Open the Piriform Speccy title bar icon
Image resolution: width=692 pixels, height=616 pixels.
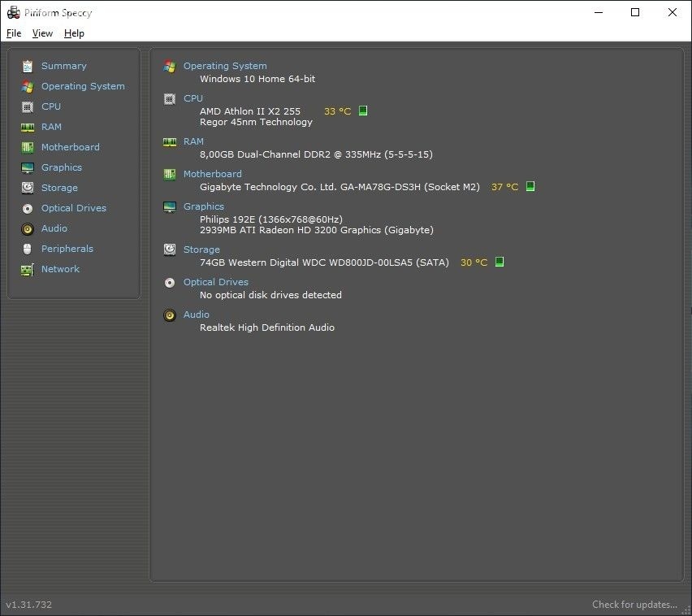tap(13, 12)
